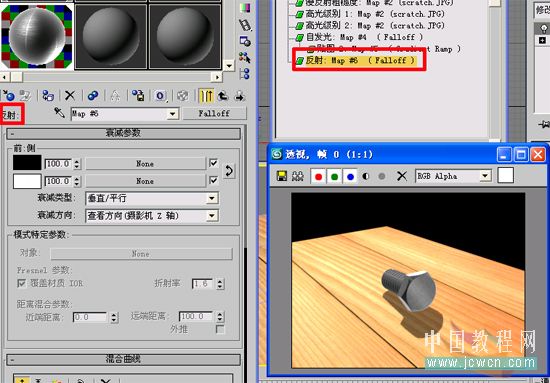Enable the second map checkbox in 前:侧
550x383 pixels.
click(x=213, y=180)
